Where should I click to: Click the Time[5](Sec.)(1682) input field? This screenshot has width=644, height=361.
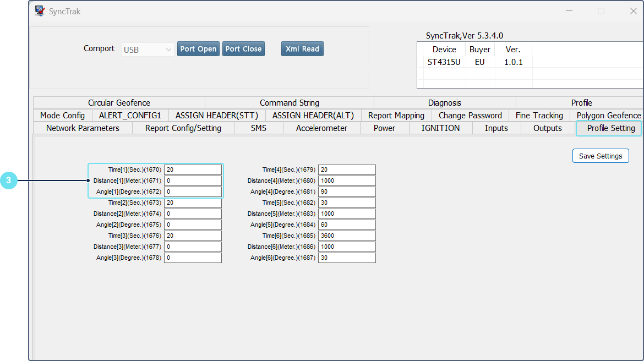click(x=347, y=203)
